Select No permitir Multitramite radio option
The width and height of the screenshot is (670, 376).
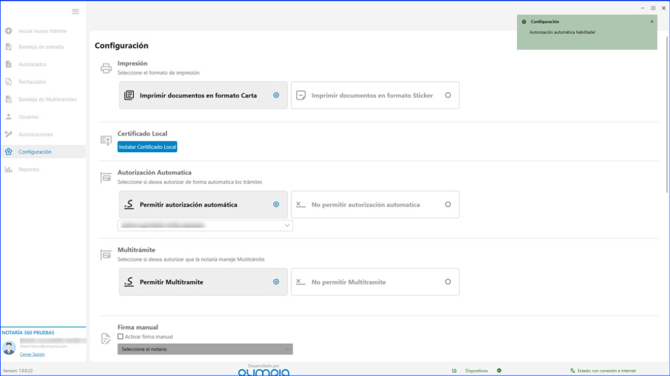(x=375, y=282)
